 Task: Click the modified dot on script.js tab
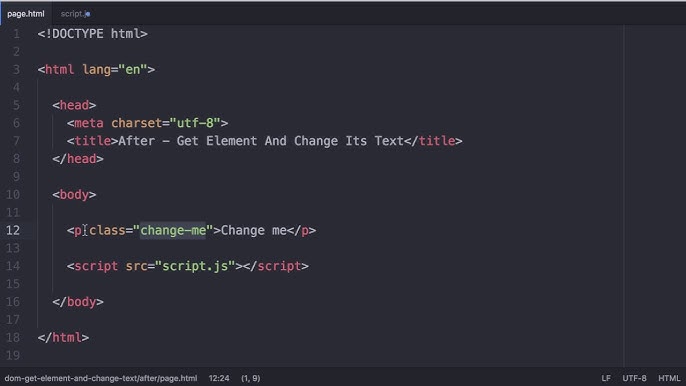tap(88, 14)
